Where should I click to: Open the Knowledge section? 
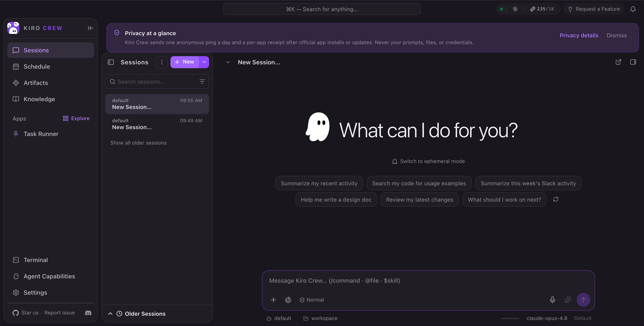[50, 99]
